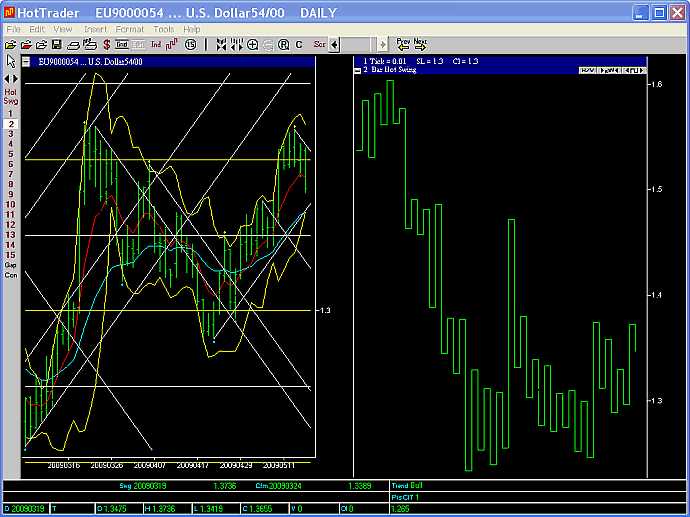Select swing level 6 in sidebar
This screenshot has height=517, width=690.
(x=11, y=164)
